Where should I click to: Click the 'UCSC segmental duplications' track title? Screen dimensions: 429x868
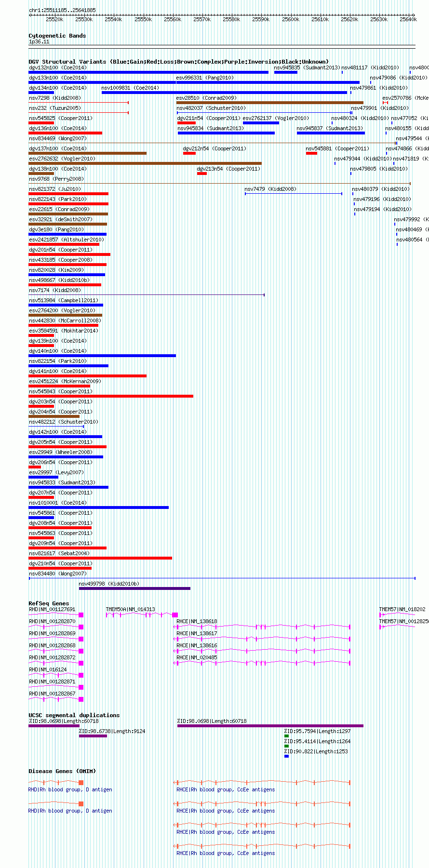74,715
